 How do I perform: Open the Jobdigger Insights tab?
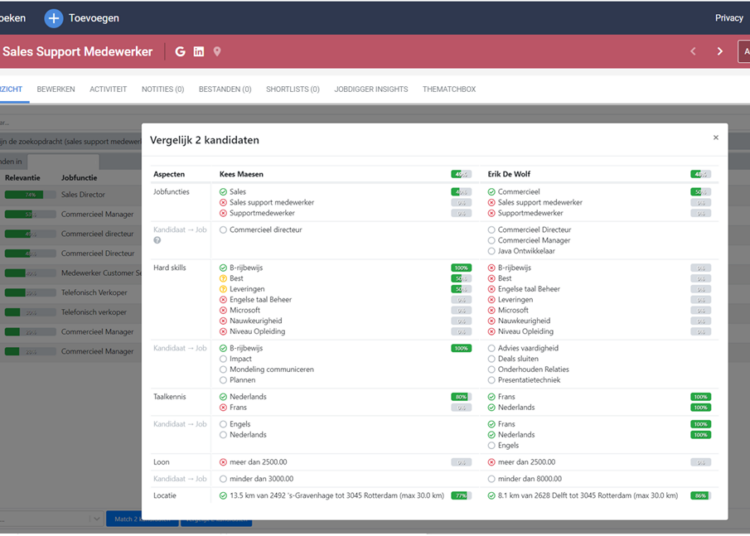370,89
